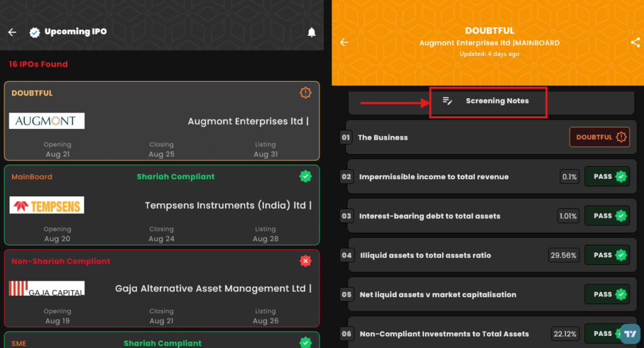Click Shariah Compliant label on Tempsens card
This screenshot has height=348, width=644.
pyautogui.click(x=175, y=177)
